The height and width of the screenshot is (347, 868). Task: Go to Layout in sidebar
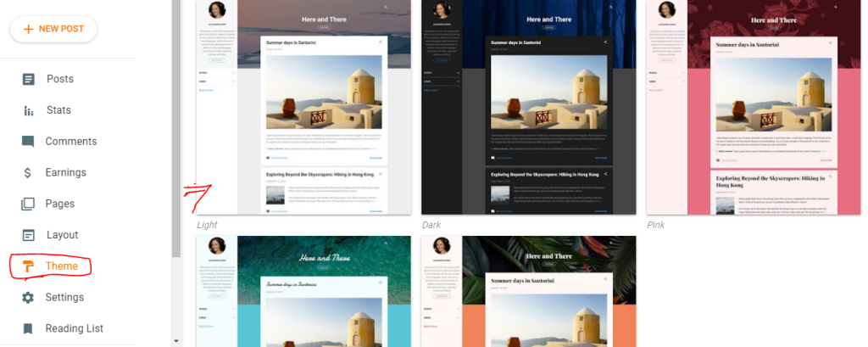tap(62, 235)
